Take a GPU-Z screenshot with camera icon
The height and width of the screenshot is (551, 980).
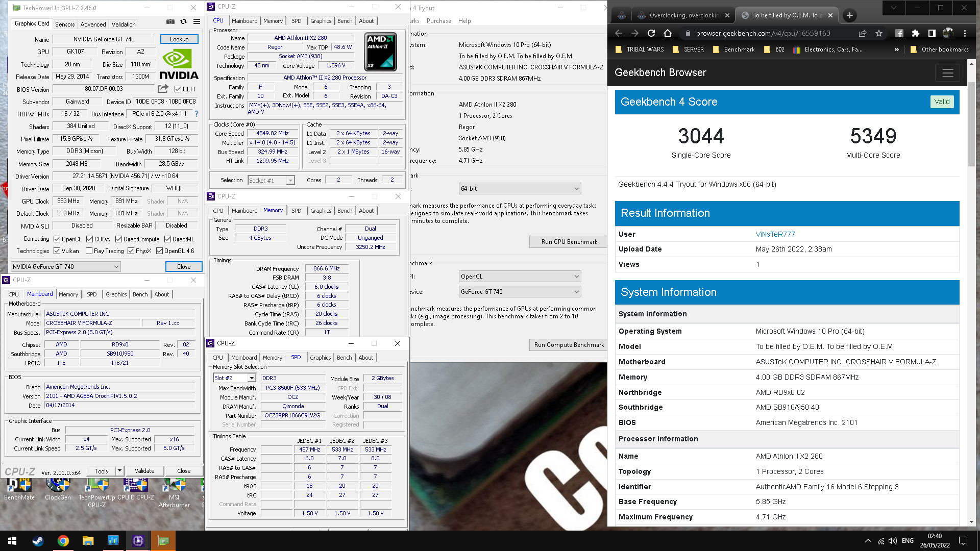pyautogui.click(x=170, y=21)
